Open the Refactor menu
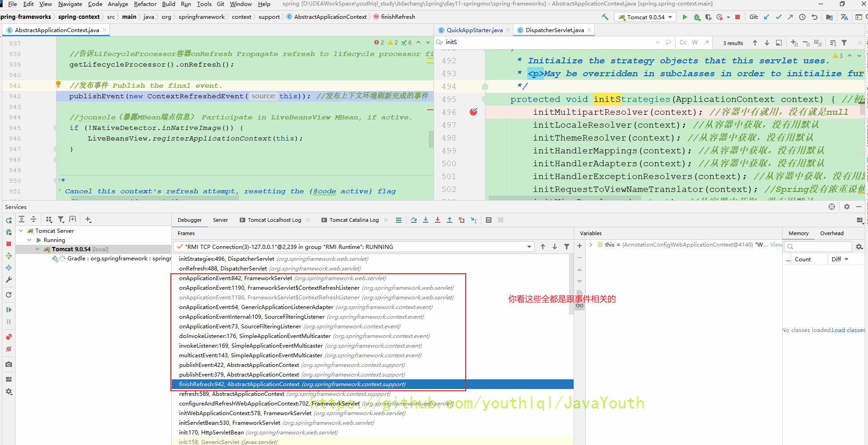868x445 pixels. [x=145, y=4]
